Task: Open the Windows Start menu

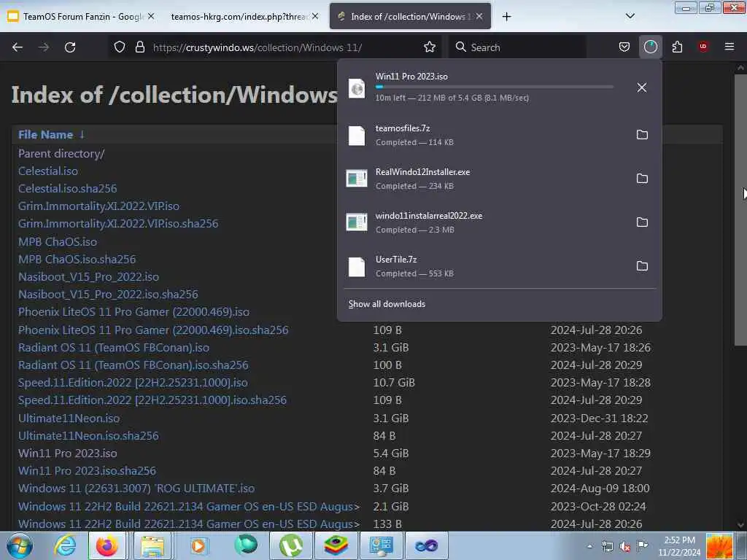Action: coord(20,545)
